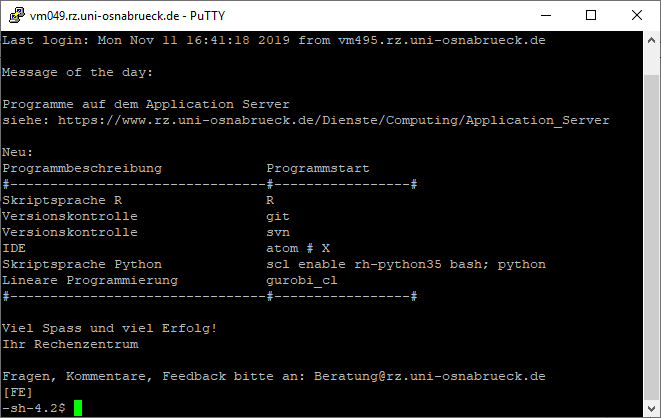Image resolution: width=661 pixels, height=418 pixels.
Task: Click the 'svn' command text
Action: [278, 233]
